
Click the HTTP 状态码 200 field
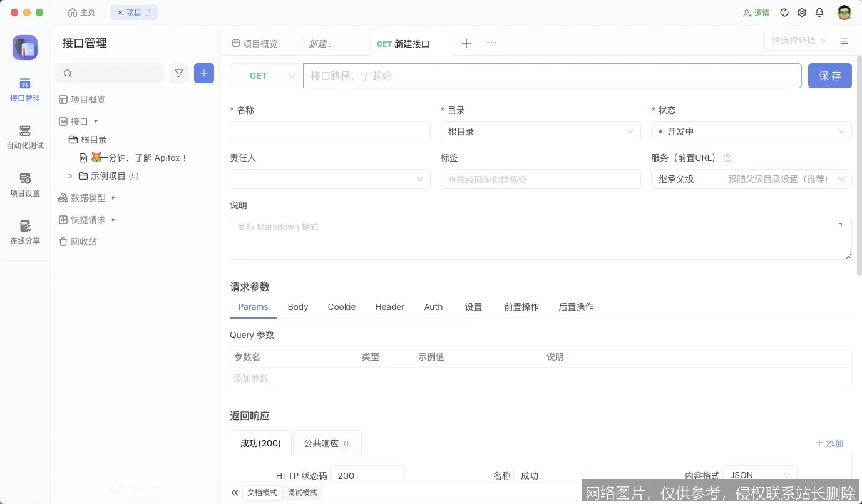pos(367,475)
